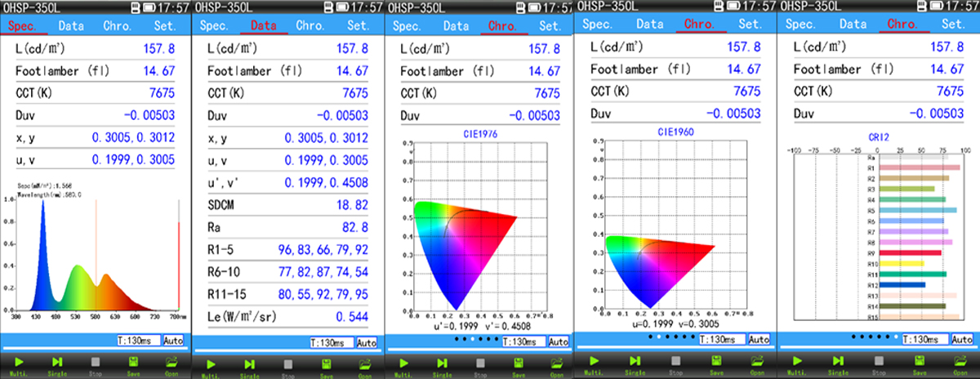Select the Spec. tab in the spectrum graph panel
Viewport: 980px width, 379px height.
click(x=24, y=25)
